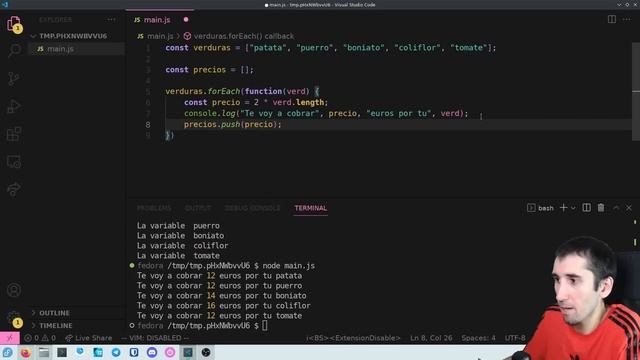The height and width of the screenshot is (360, 640).
Task: Switch to the Output panel tab
Action: [x=198, y=208]
